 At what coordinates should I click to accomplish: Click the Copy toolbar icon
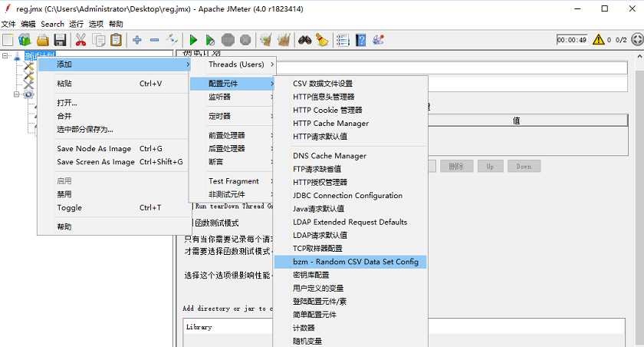click(x=99, y=40)
